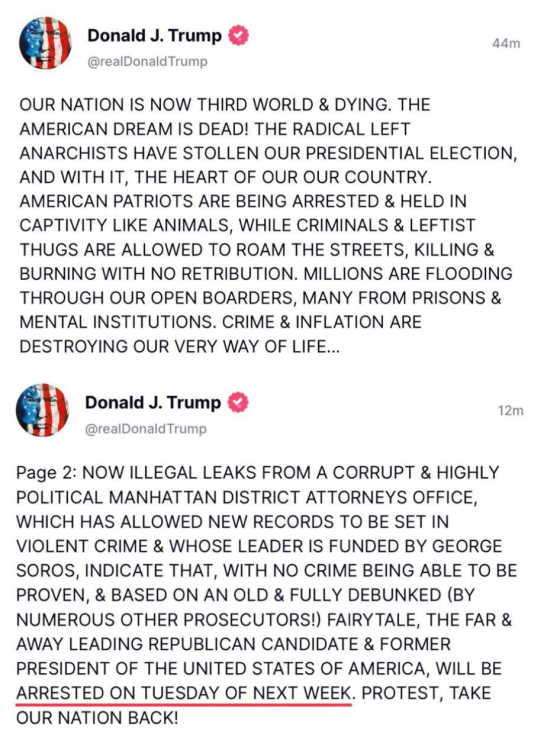Click @realDonaldTrump handle under the second post's name
Image resolution: width=560 pixels, height=747 pixels.
click(145, 429)
